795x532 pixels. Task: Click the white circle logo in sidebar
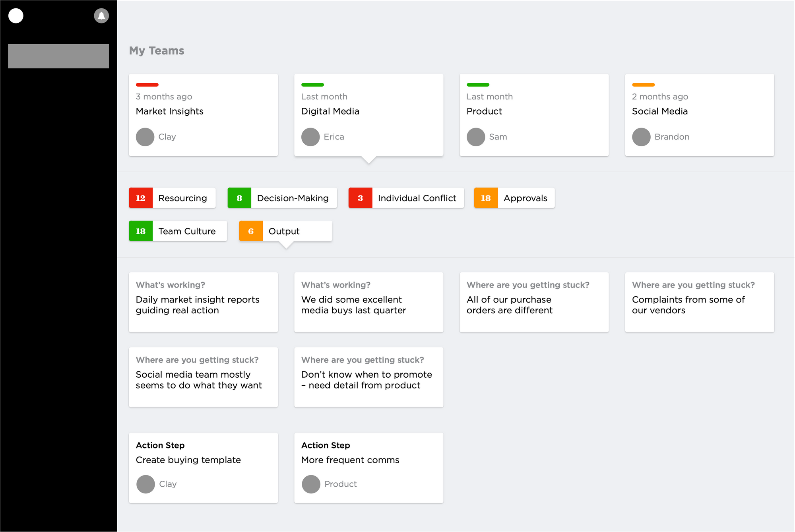coord(16,16)
